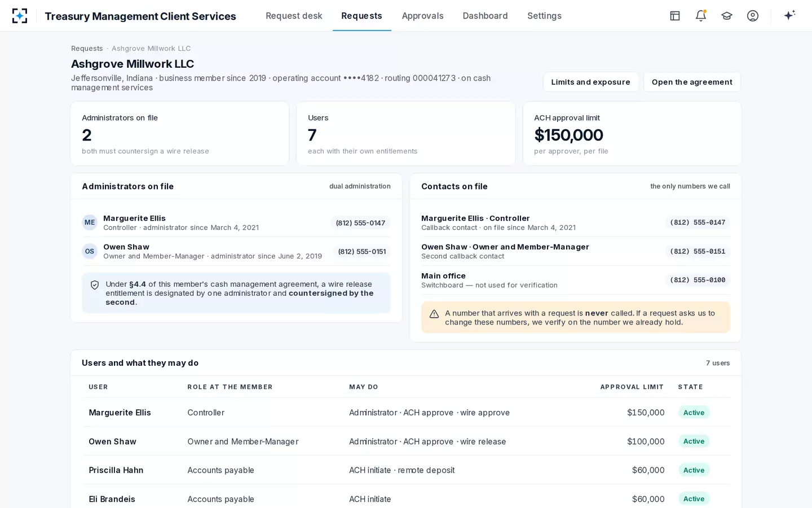Click the shield icon beside the §4.4 note
The height and width of the screenshot is (508, 812).
coord(95,285)
